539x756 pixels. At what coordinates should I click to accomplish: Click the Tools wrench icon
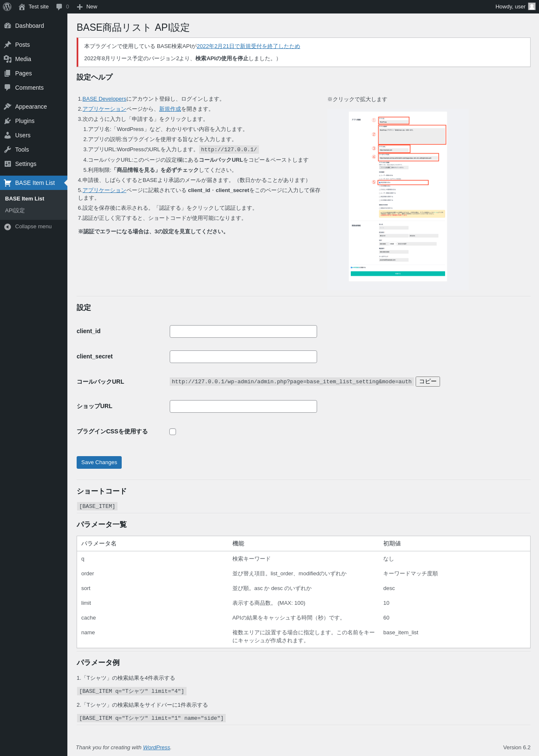[x=8, y=150]
